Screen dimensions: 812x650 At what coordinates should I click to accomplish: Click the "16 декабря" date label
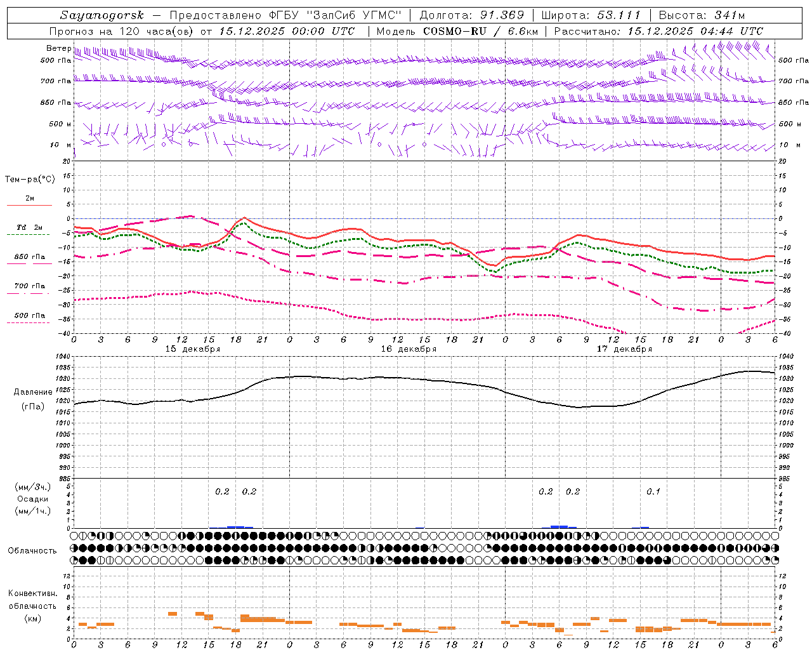point(409,349)
